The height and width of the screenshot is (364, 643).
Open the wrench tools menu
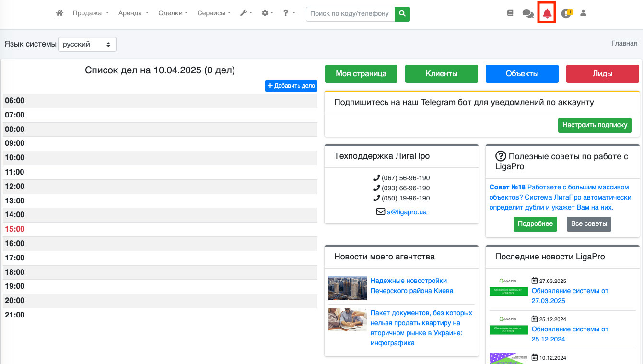pyautogui.click(x=246, y=13)
